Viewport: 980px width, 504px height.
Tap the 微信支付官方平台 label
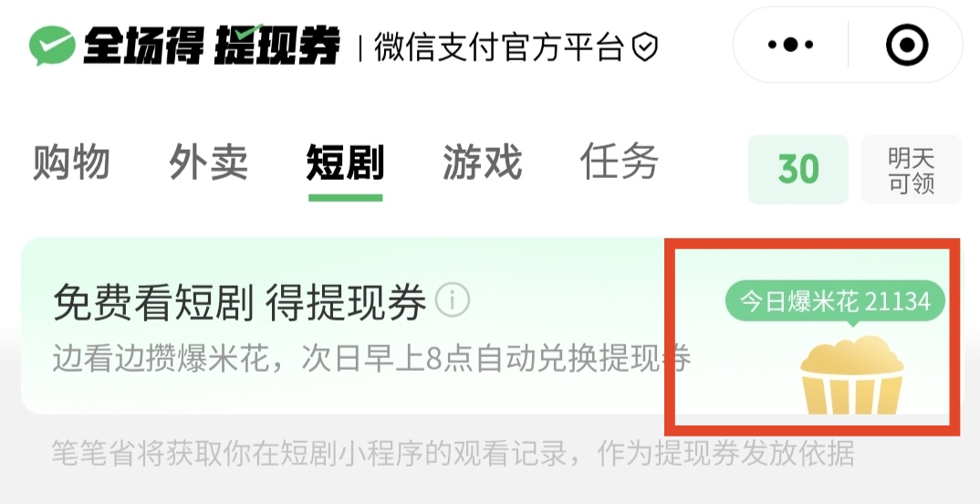click(499, 47)
